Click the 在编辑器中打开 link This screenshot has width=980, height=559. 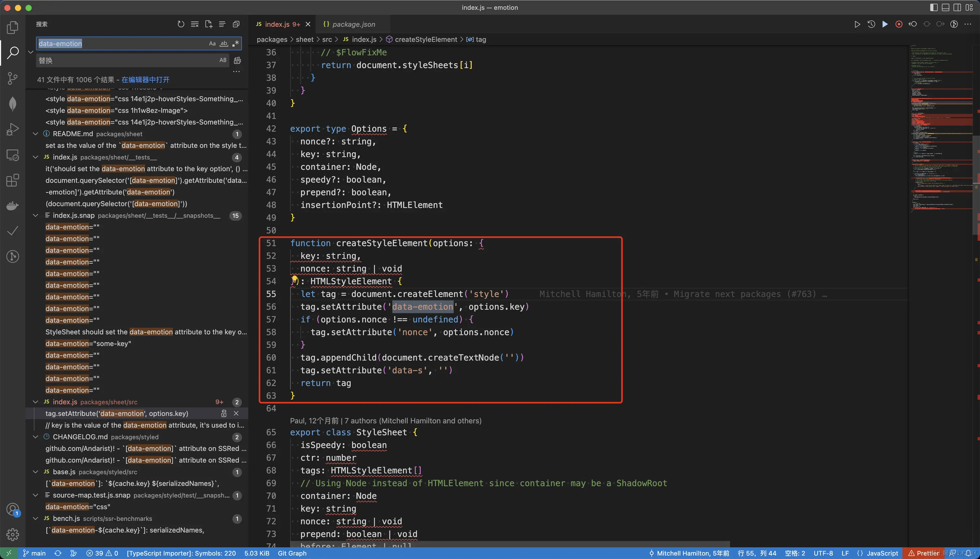pyautogui.click(x=146, y=79)
